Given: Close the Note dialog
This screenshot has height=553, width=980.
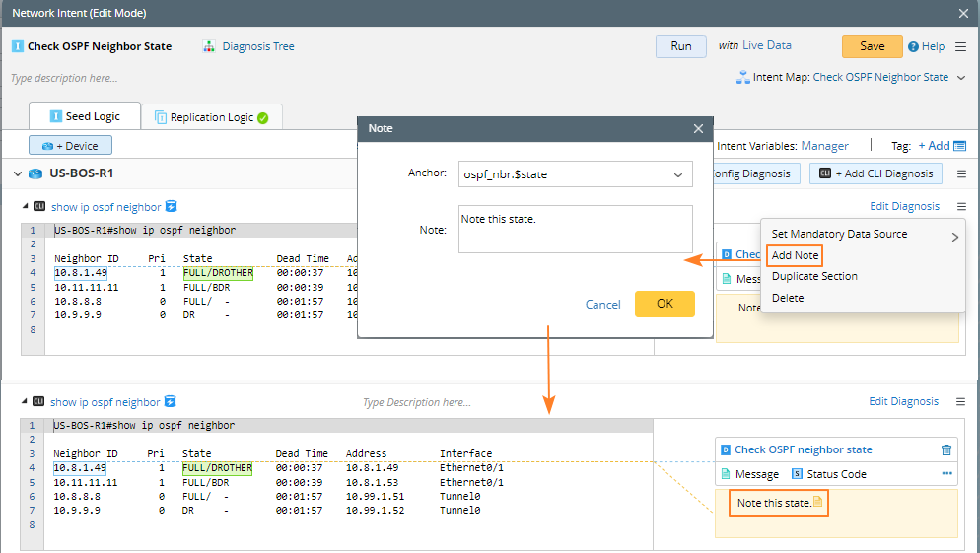Looking at the screenshot, I should pyautogui.click(x=698, y=128).
